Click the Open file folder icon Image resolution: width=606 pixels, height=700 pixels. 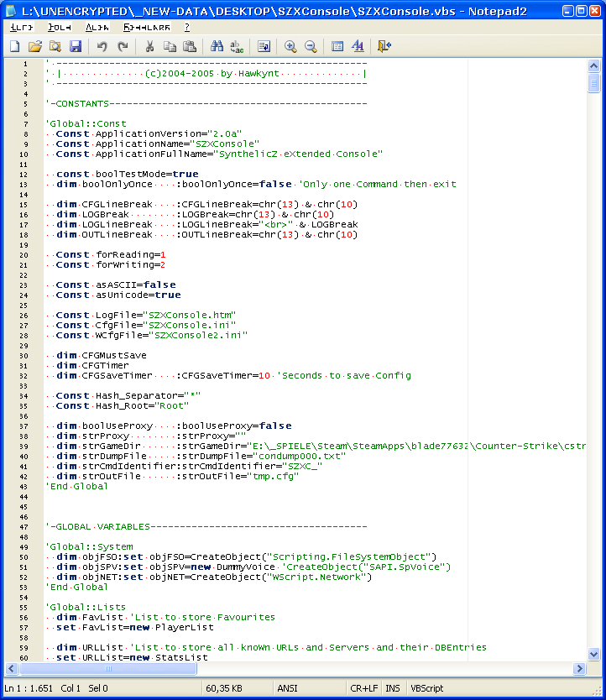(x=35, y=46)
